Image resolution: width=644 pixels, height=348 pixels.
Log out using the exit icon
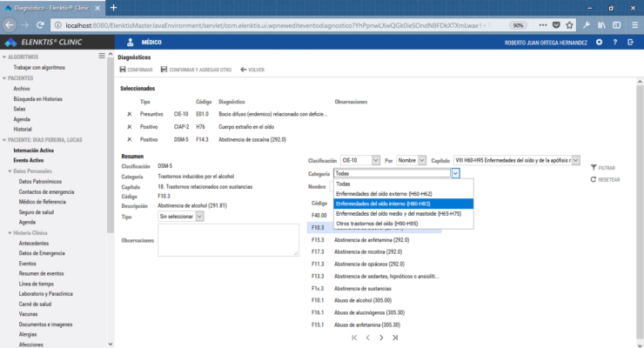pos(629,42)
